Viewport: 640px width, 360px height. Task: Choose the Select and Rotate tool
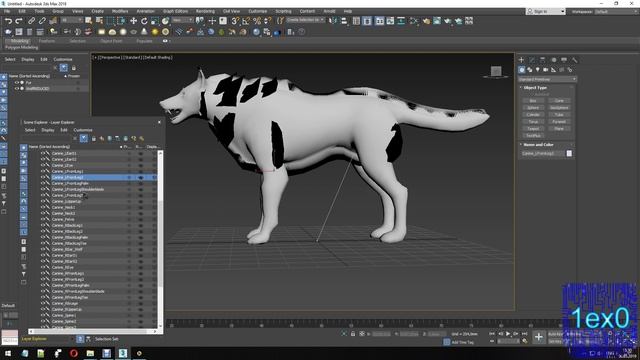(x=144, y=21)
